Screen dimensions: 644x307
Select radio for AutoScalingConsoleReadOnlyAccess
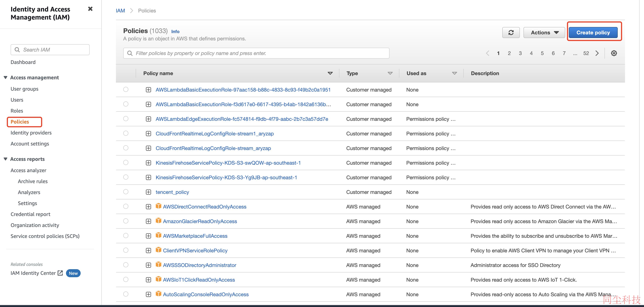pos(126,294)
